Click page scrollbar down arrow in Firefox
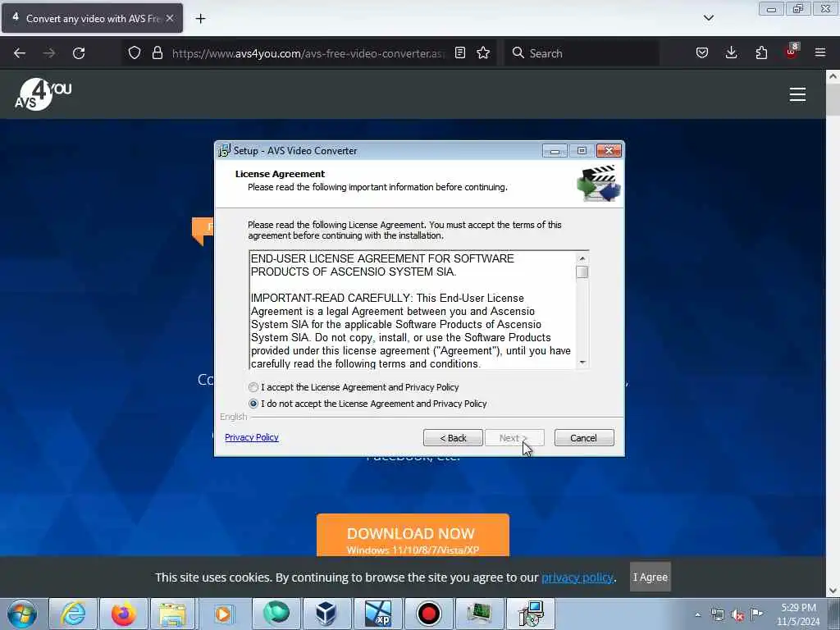The height and width of the screenshot is (630, 840). (833, 591)
